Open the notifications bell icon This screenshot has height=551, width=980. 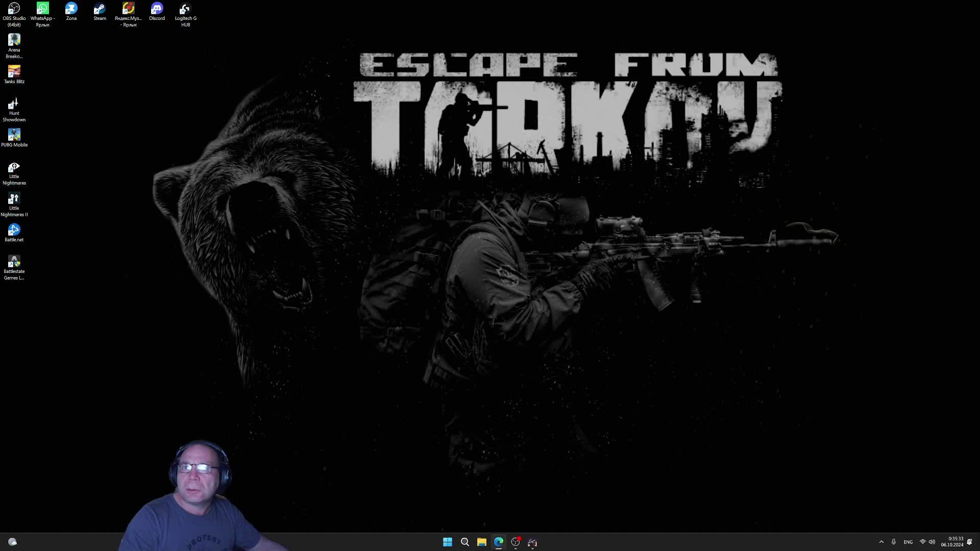969,542
